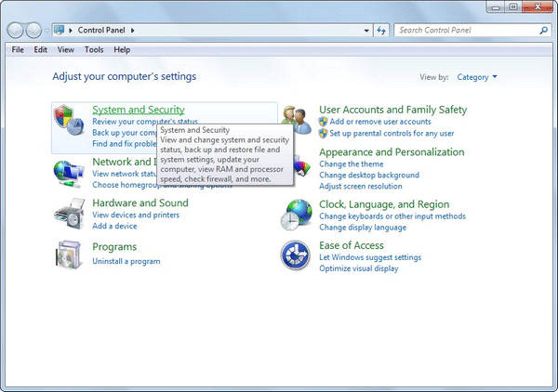This screenshot has height=392, width=558.
Task: Open the User Accounts people icon
Action: 296,120
